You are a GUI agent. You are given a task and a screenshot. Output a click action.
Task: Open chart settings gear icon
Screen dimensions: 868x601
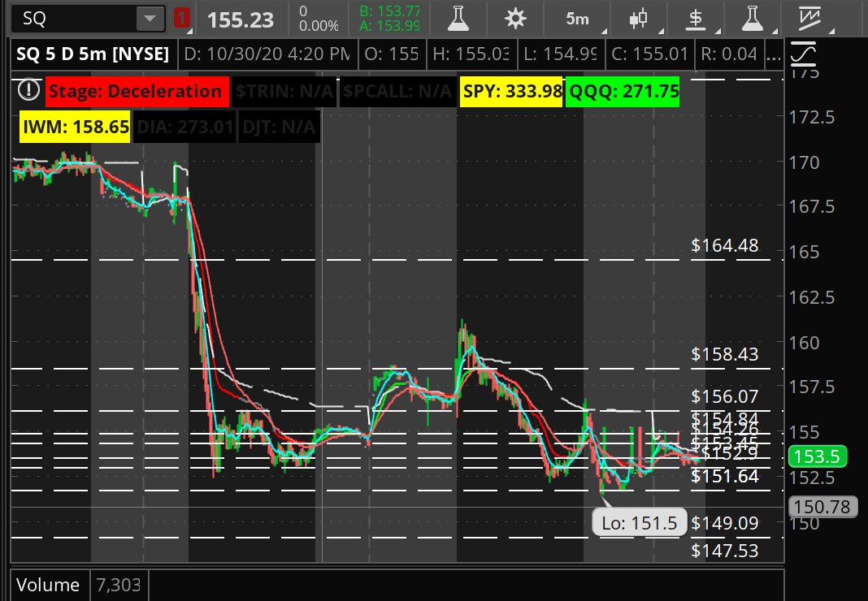click(515, 19)
